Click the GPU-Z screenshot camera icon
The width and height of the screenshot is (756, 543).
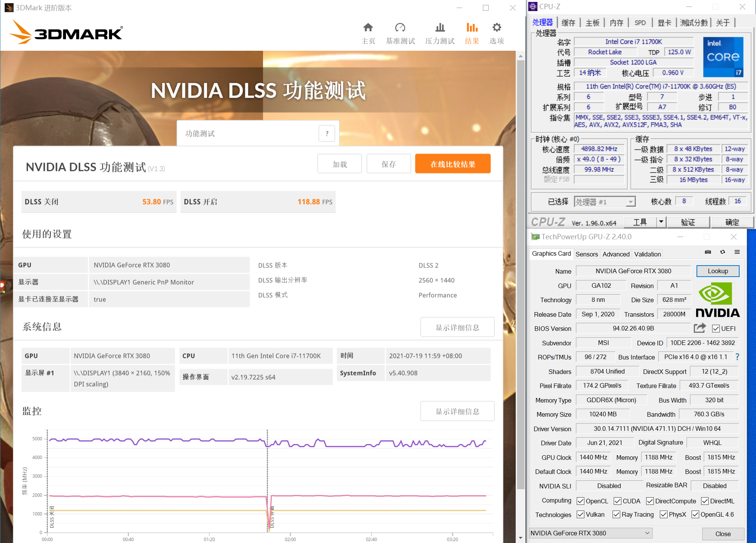coord(708,252)
